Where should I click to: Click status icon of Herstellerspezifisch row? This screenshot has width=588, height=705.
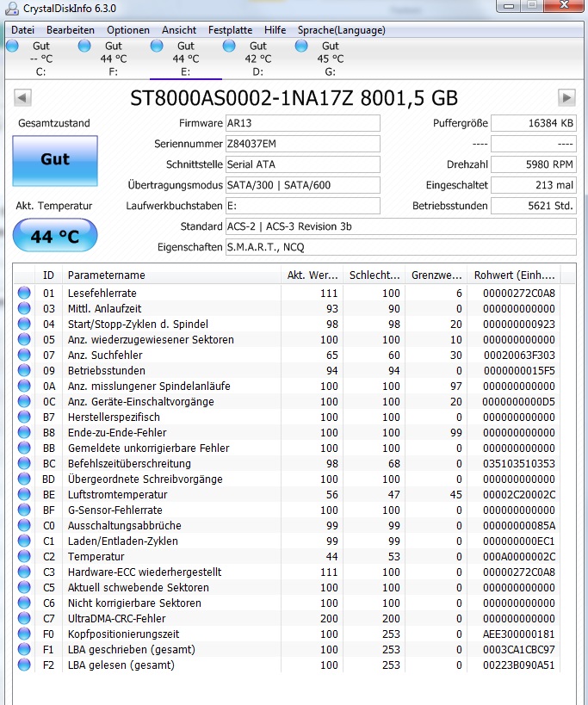pyautogui.click(x=24, y=417)
